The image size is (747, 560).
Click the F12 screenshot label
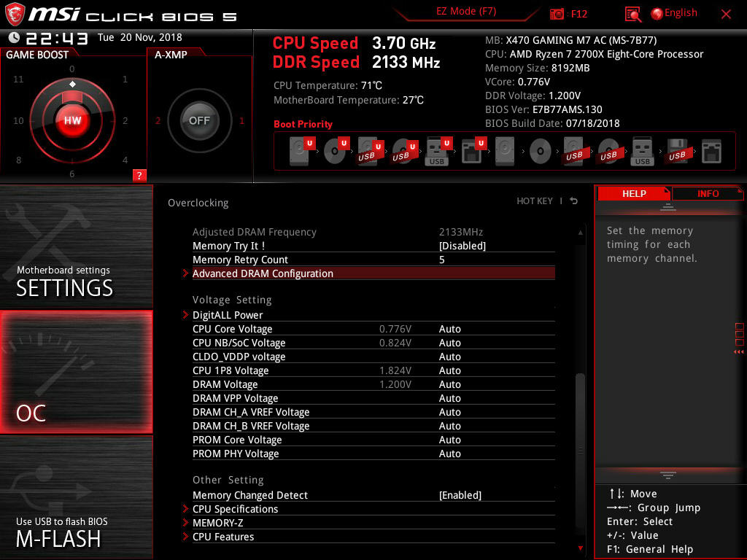[578, 15]
